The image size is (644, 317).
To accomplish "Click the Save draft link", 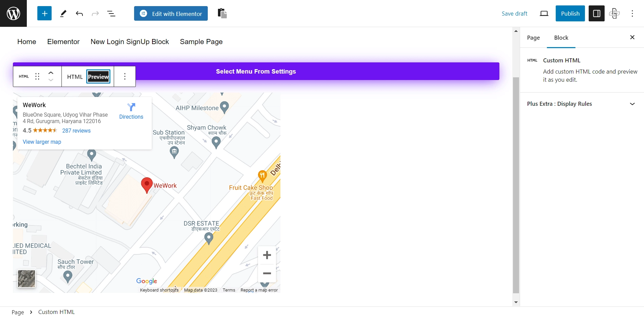I will [514, 14].
